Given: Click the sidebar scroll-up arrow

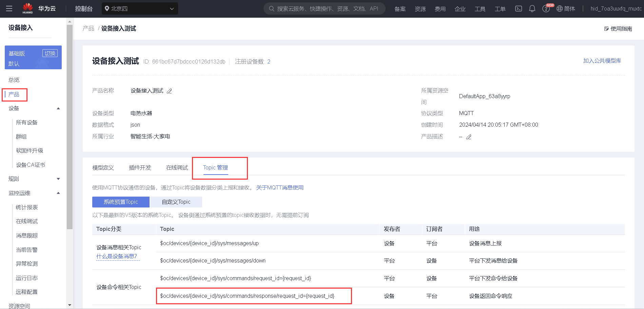Looking at the screenshot, I should point(70,22).
